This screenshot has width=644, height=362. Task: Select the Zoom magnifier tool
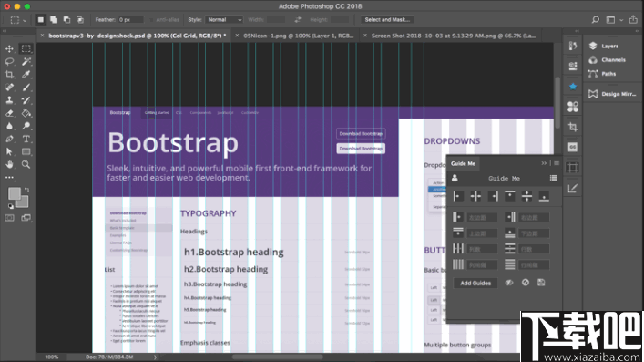26,164
